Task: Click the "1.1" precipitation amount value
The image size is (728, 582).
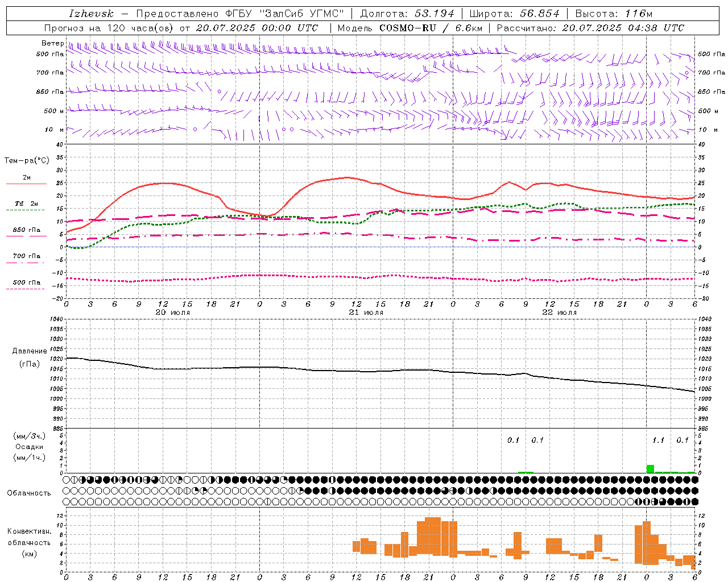Action: pyautogui.click(x=658, y=440)
